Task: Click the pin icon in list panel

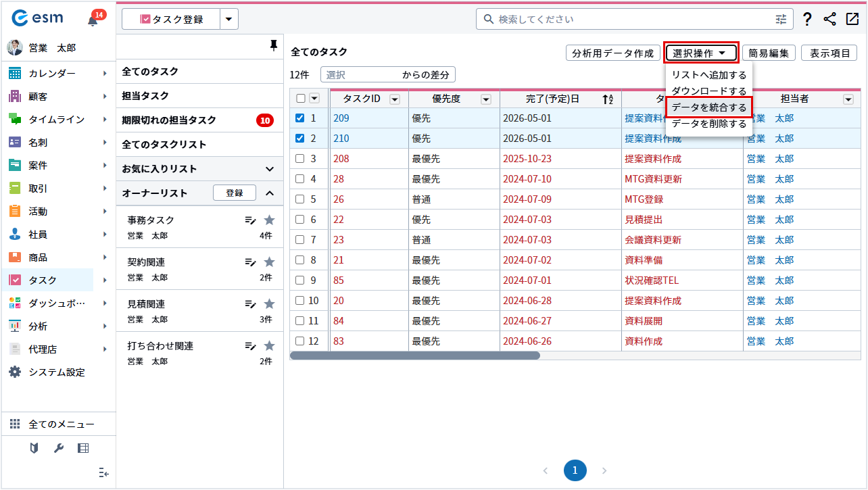Action: tap(273, 45)
